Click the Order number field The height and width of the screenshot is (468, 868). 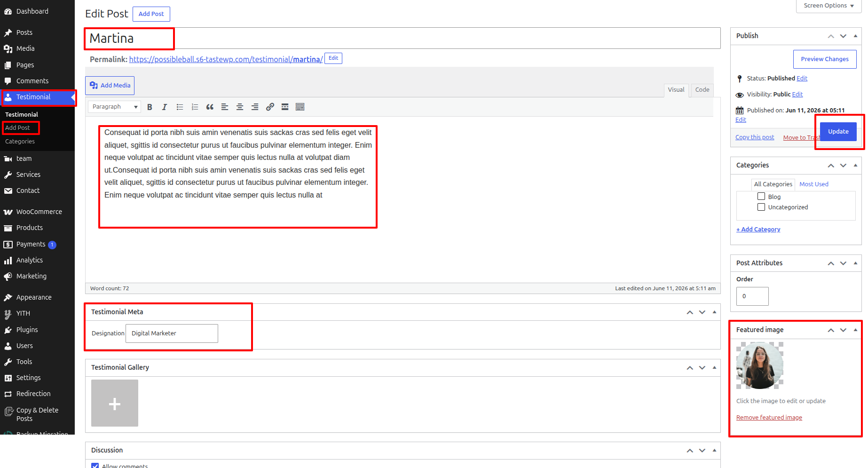752,296
